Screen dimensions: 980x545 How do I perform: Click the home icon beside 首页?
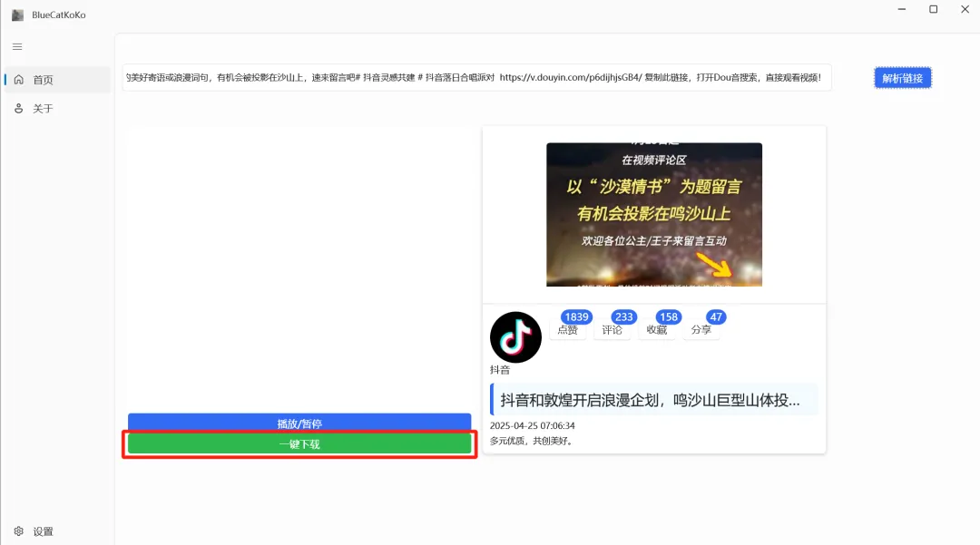coord(19,80)
